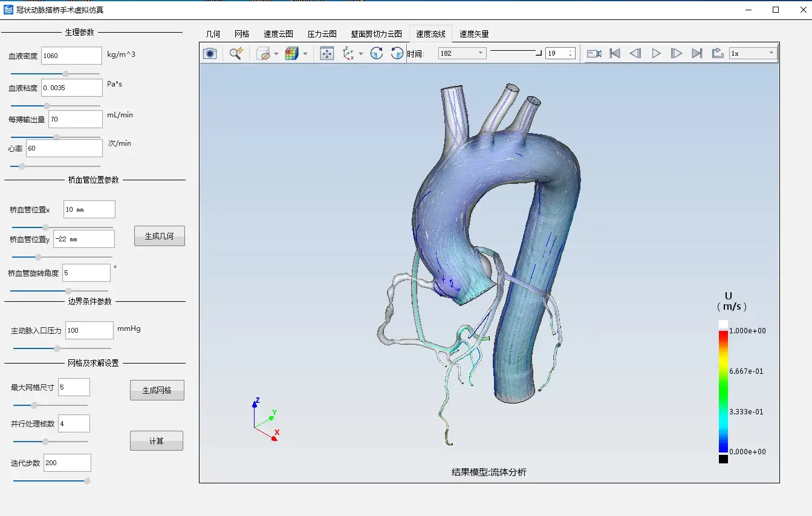The height and width of the screenshot is (516, 812).
Task: Expand the visibility cube dropdown arrow
Action: 276,54
